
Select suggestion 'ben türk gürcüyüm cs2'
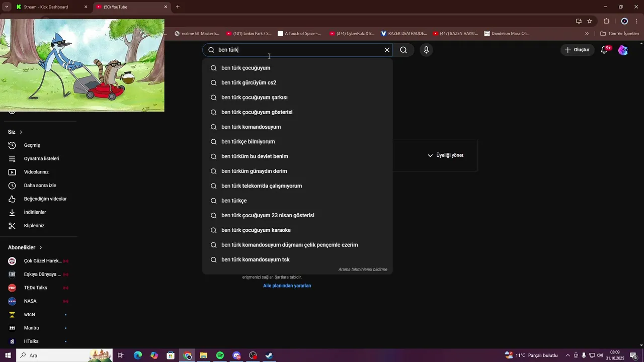[298, 82]
